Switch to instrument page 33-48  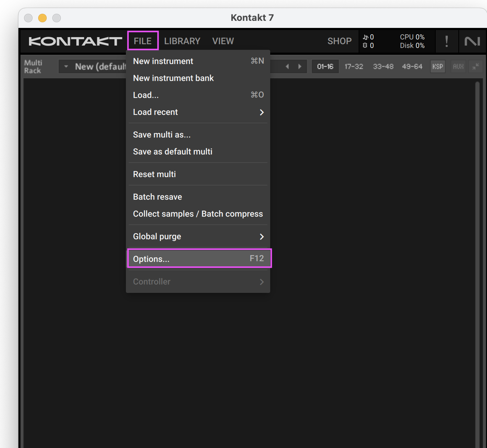pos(383,66)
